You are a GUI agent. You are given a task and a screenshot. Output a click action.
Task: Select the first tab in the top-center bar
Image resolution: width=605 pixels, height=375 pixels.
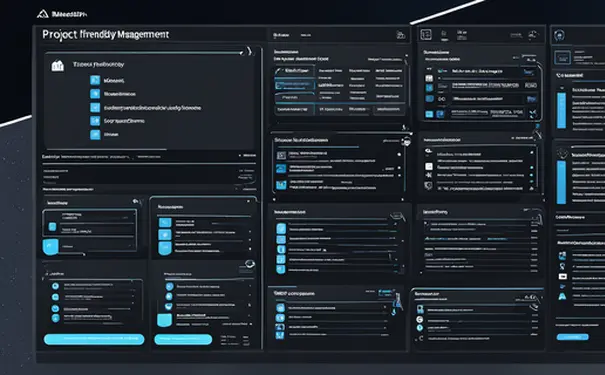click(x=281, y=35)
